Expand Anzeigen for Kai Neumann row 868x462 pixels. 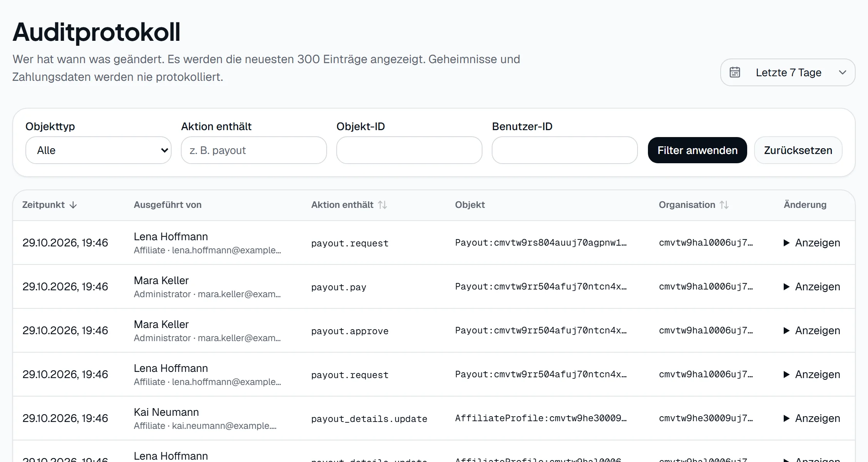pos(812,418)
